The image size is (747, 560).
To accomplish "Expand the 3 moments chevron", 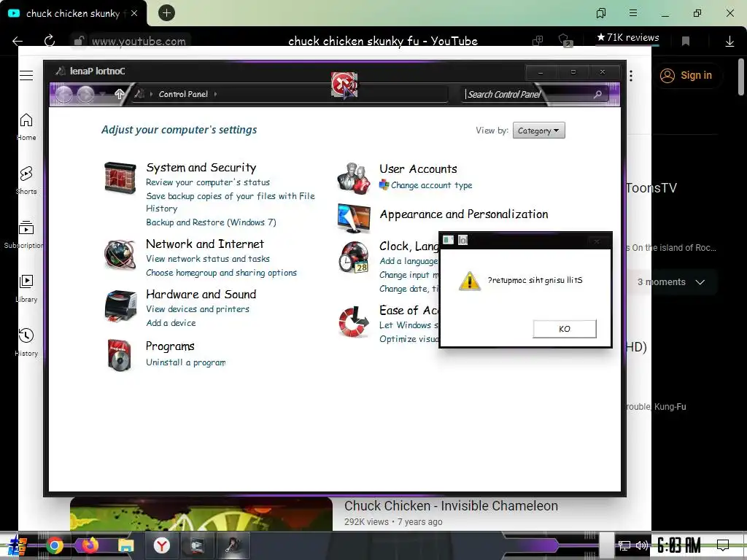I will [x=700, y=282].
